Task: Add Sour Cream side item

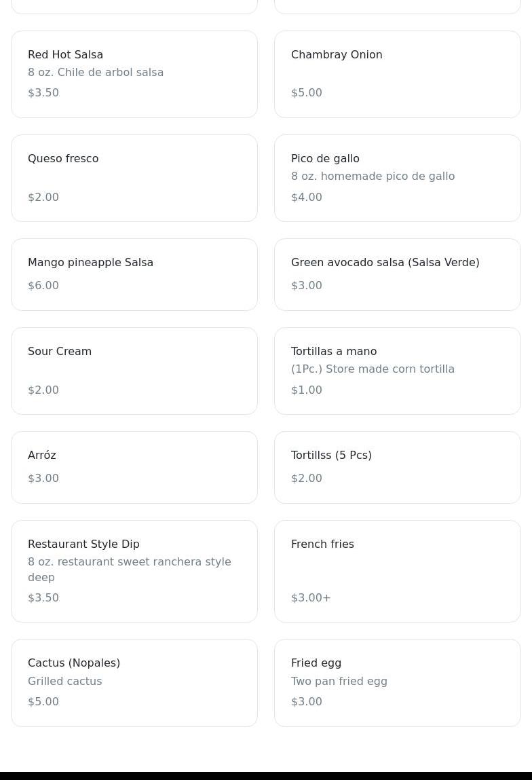Action: coord(134,371)
